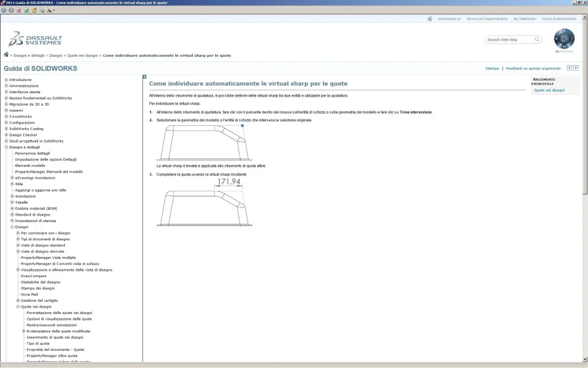
Task: Click the 3DEXPERIENCE compass icon
Action: [x=564, y=39]
